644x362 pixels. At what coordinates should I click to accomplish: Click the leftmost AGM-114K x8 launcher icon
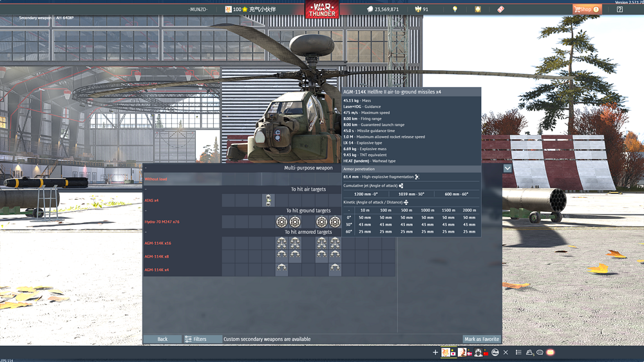point(281,255)
